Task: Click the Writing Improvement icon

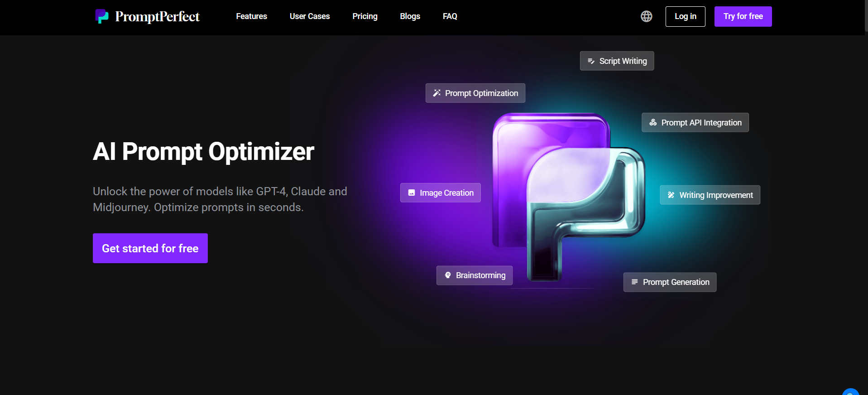Action: click(x=671, y=195)
